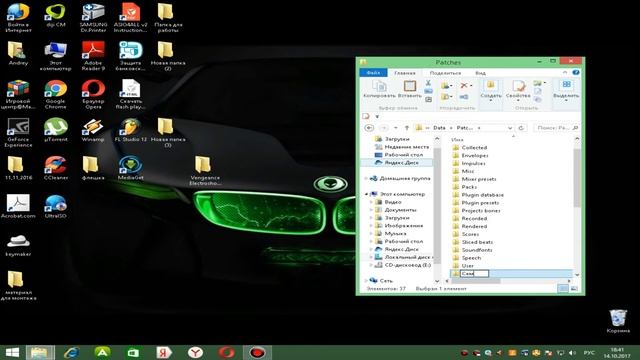Click the Explorer back arrow

click(x=369, y=128)
